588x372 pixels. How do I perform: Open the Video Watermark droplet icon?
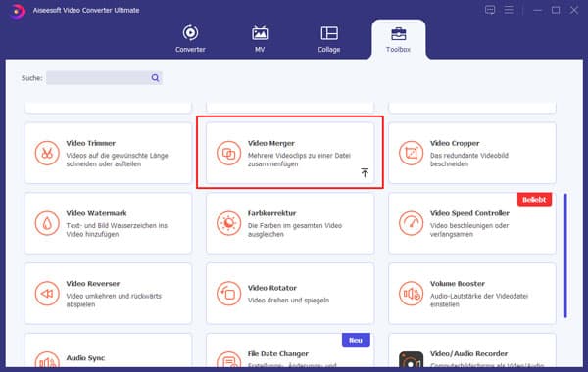tap(47, 223)
